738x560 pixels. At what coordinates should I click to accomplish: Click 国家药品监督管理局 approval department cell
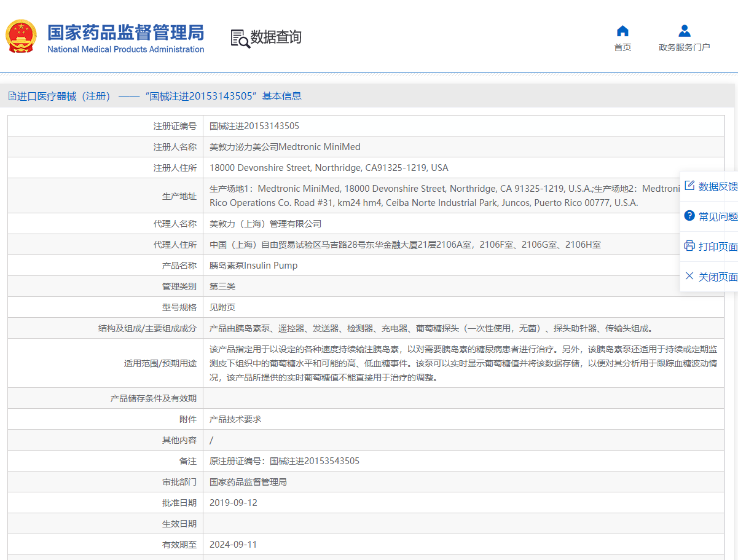(464, 482)
